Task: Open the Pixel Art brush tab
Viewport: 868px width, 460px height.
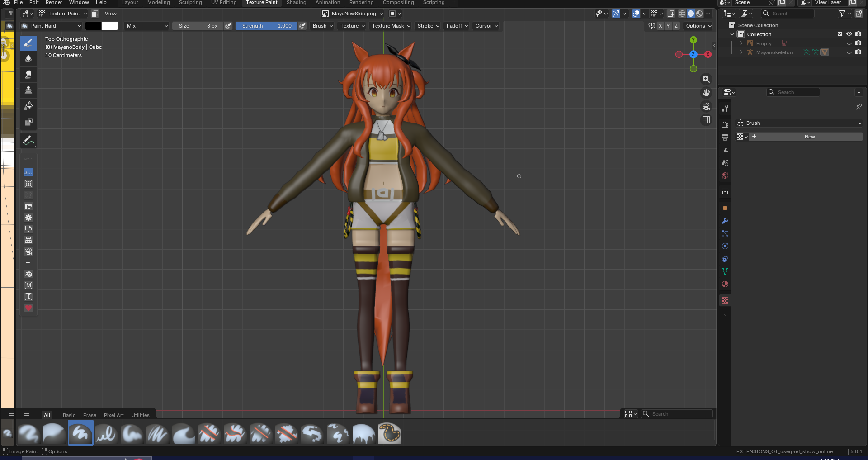Action: [x=113, y=415]
